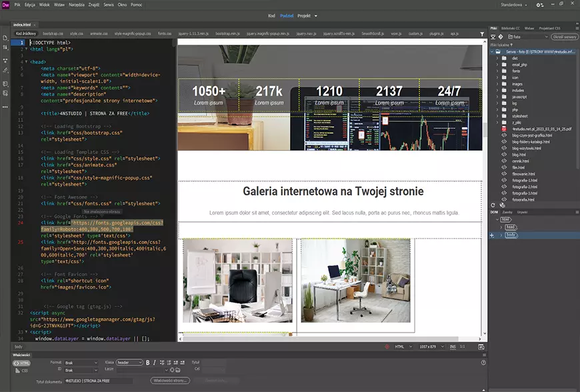Open the file management icon in left toolbar
The image size is (580, 392).
coord(5,38)
